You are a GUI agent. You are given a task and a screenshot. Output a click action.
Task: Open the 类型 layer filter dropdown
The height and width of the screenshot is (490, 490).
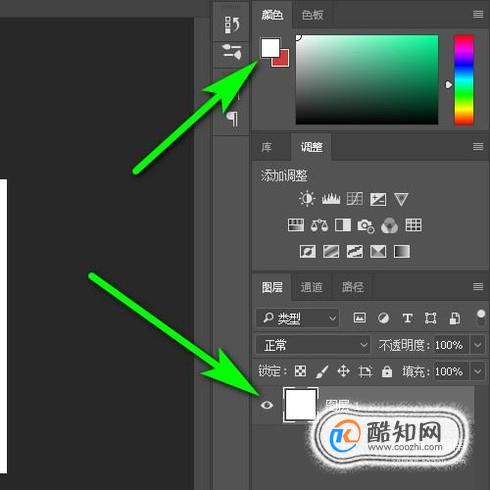[x=297, y=318]
